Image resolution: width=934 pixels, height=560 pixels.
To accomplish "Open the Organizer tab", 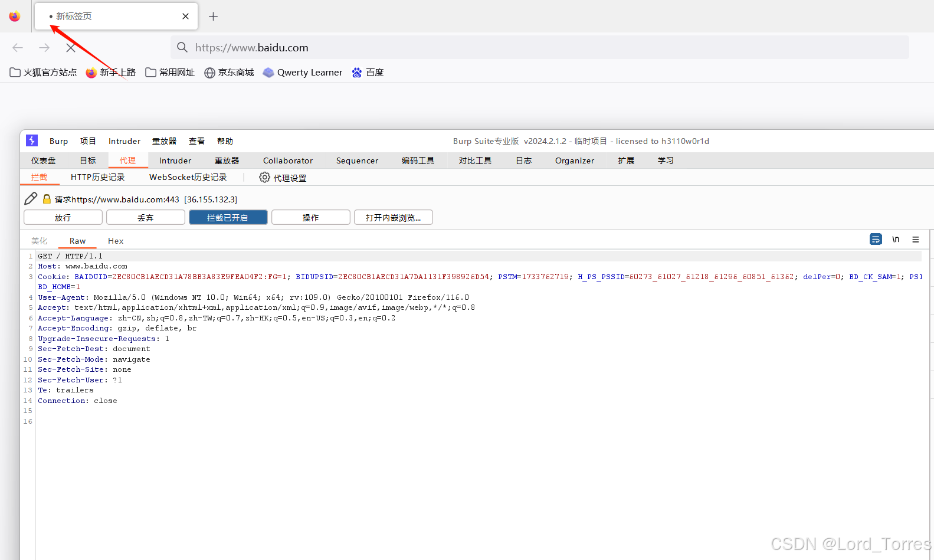I will (x=575, y=161).
